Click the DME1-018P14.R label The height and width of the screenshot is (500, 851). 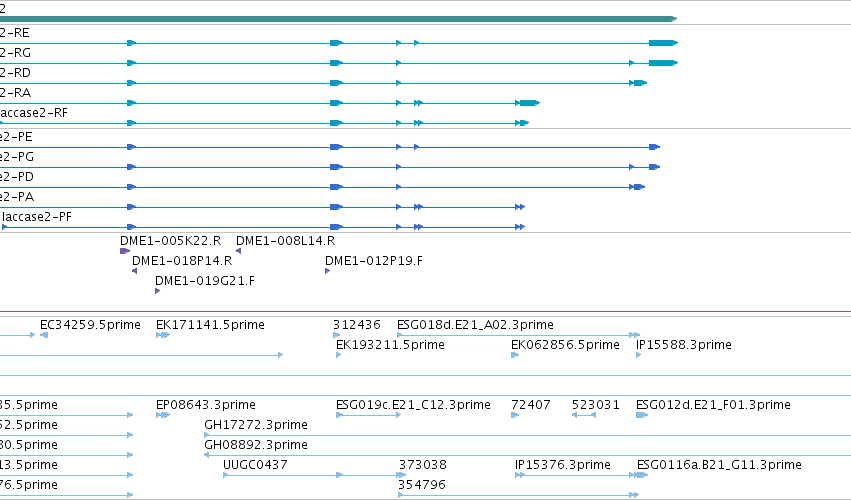(182, 261)
